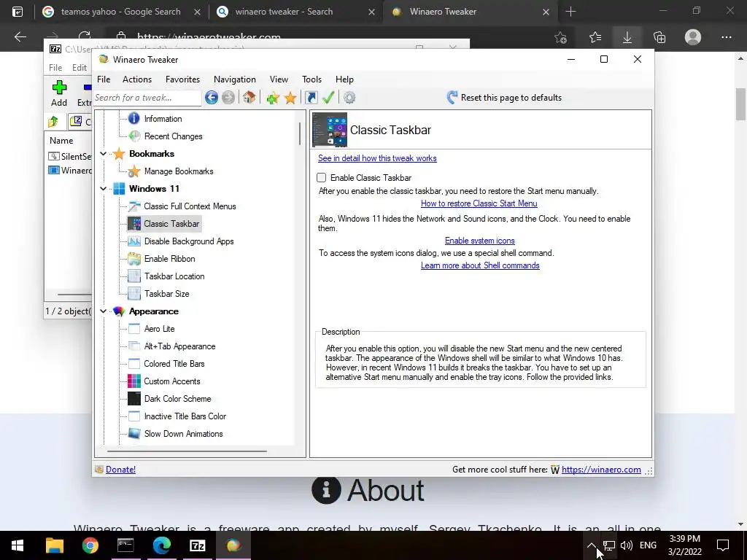Click 'Reset this page to defaults' button
The width and height of the screenshot is (747, 560).
(505, 98)
